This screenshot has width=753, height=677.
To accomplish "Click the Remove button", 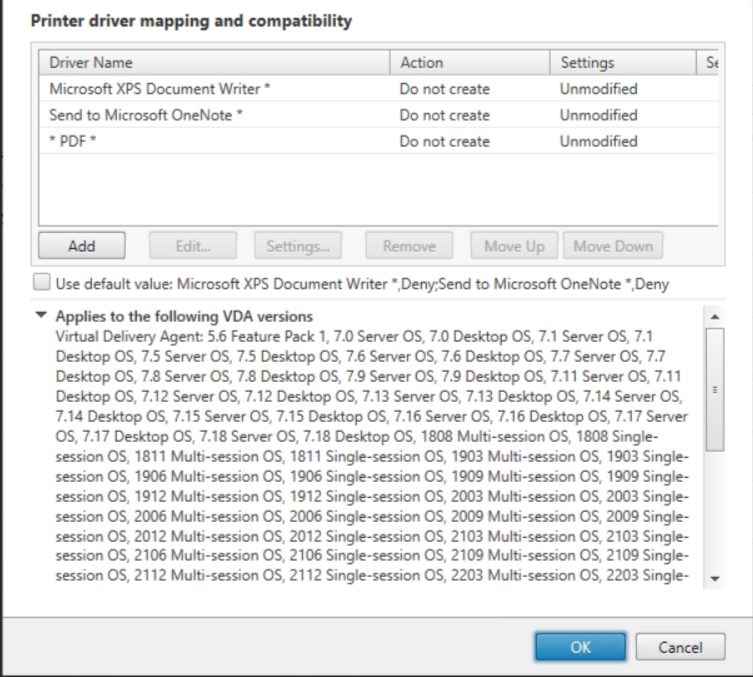I will tap(409, 246).
